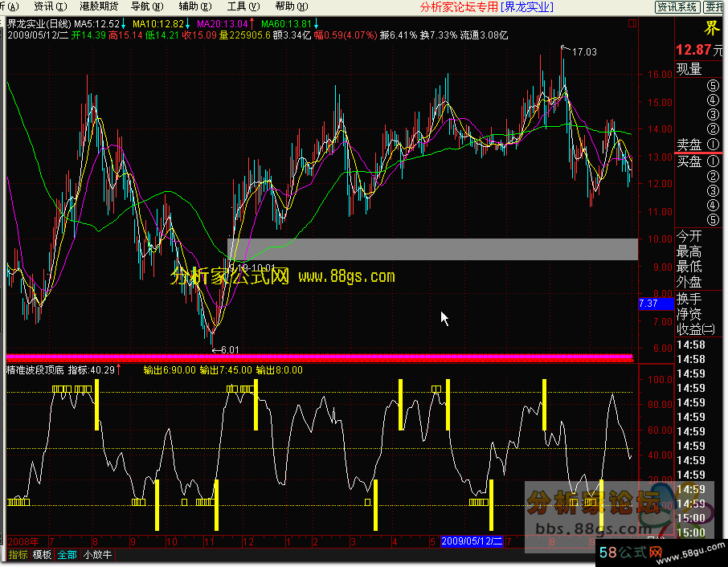Click the gray horizontal band on chart
This screenshot has height=567, width=728.
433,249
